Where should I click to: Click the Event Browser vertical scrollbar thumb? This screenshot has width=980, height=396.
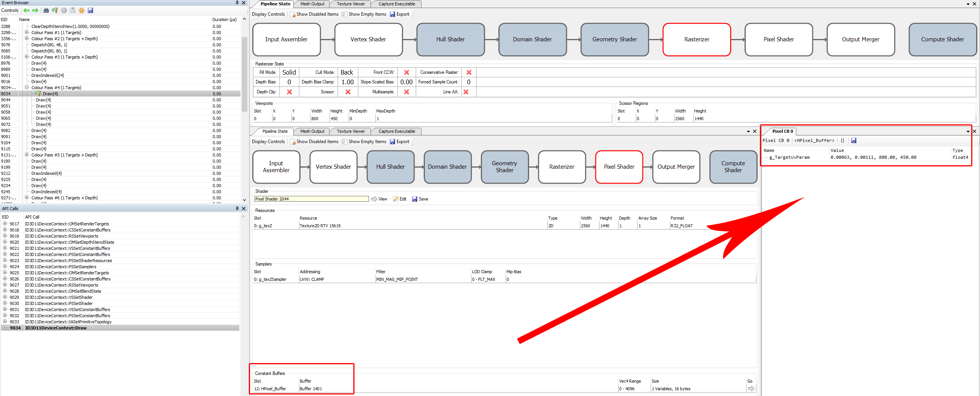(244, 73)
